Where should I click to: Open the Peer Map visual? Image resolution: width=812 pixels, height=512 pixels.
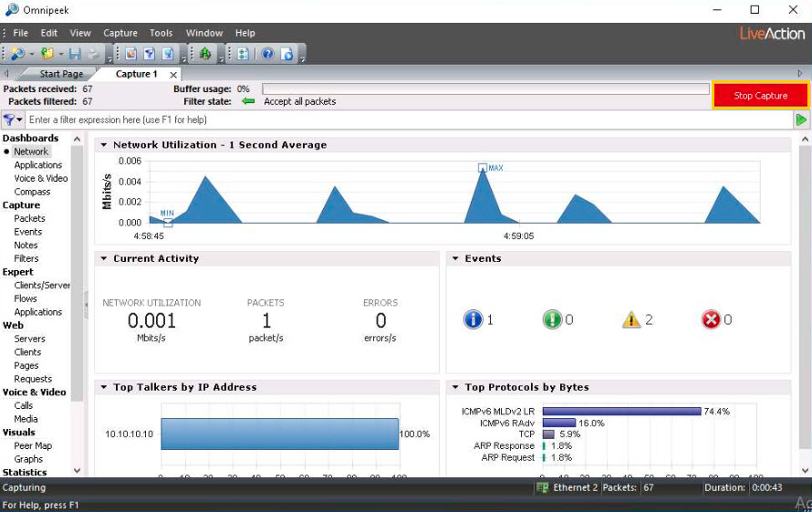pos(33,445)
